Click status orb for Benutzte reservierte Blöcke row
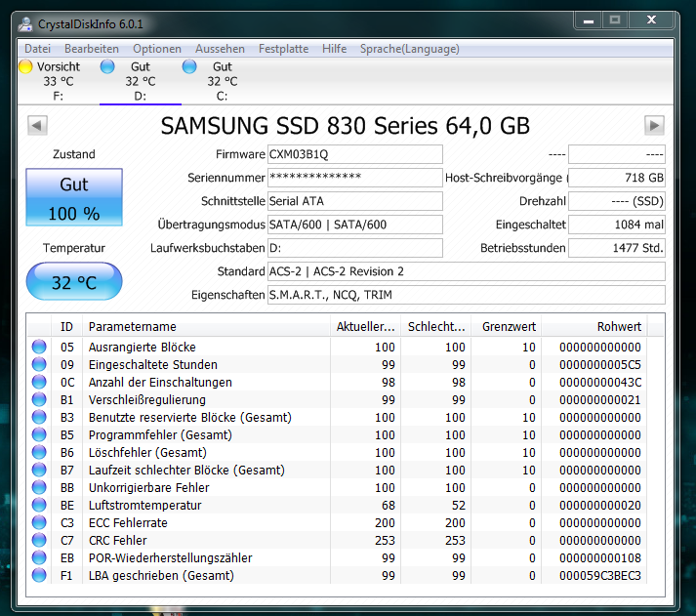The width and height of the screenshot is (696, 616). click(x=39, y=417)
